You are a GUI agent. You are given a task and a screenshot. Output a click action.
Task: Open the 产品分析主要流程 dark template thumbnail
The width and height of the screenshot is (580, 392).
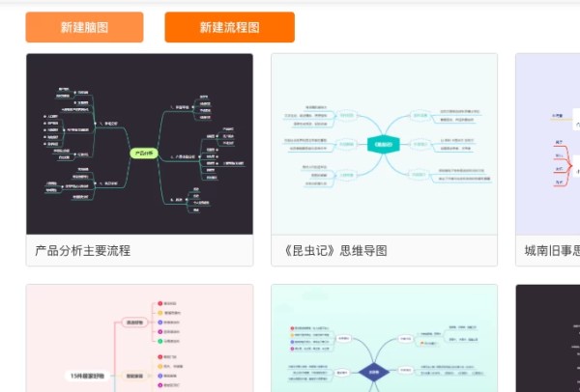139,144
